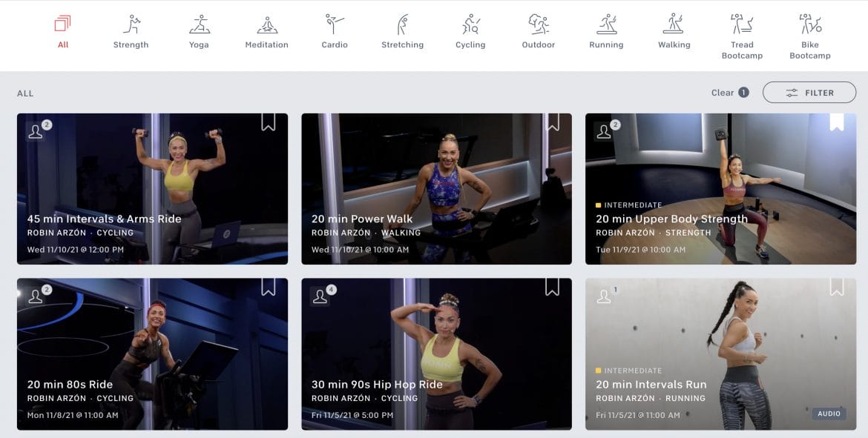Screen dimensions: 868x438
Task: Click the Strength category label
Action: (x=131, y=44)
